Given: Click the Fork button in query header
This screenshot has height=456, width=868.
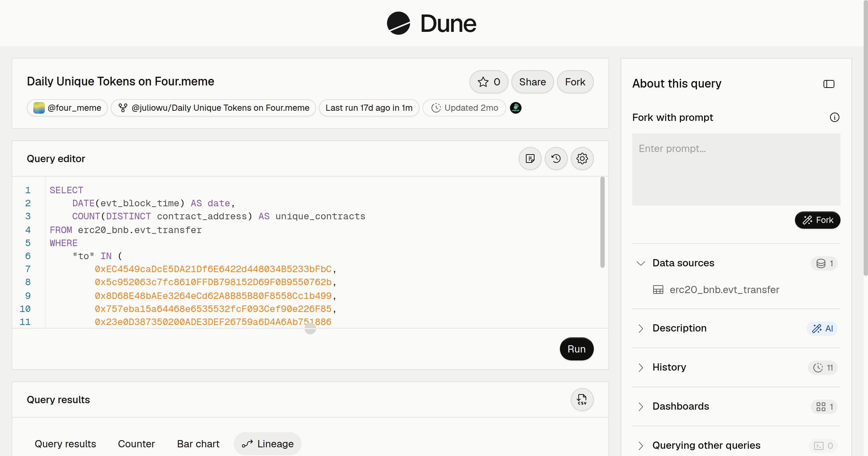Looking at the screenshot, I should (x=575, y=82).
